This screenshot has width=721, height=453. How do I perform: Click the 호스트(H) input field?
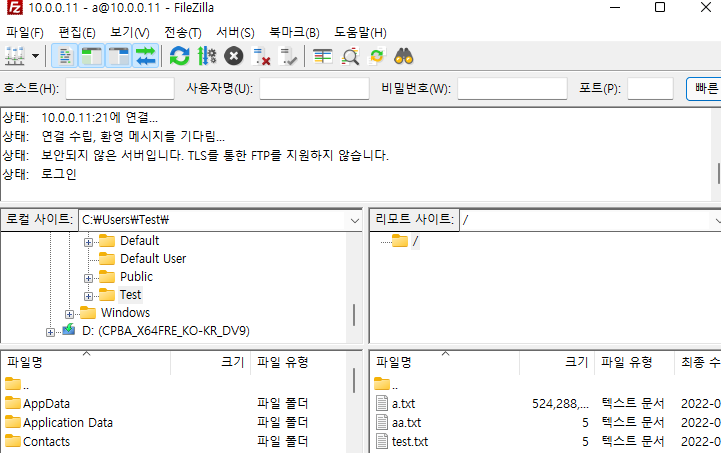click(120, 88)
